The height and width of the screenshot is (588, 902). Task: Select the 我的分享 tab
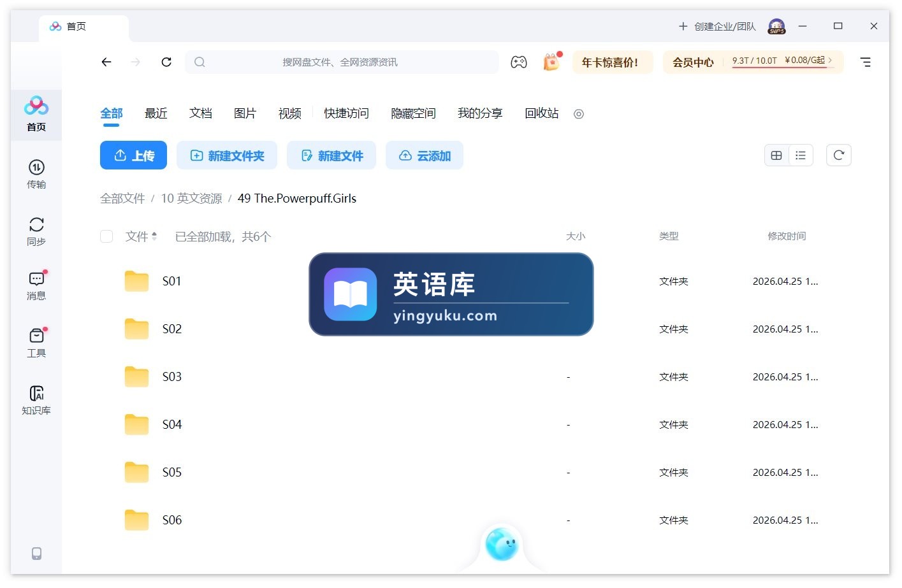pos(480,113)
